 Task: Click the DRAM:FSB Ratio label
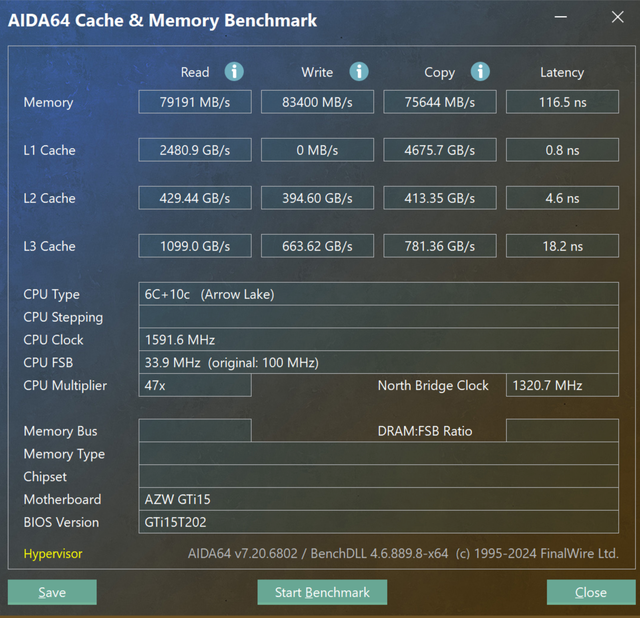point(425,431)
